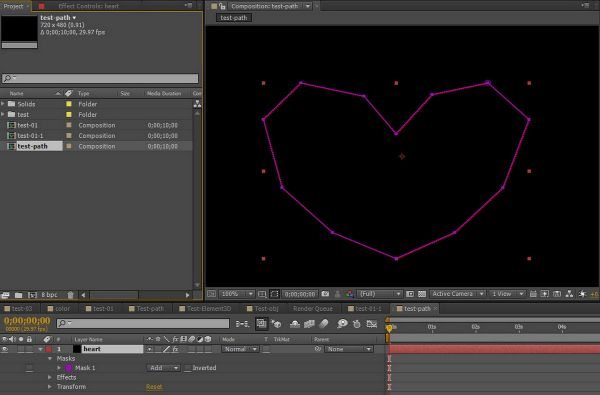Click heart layer red label color

[x=49, y=349]
